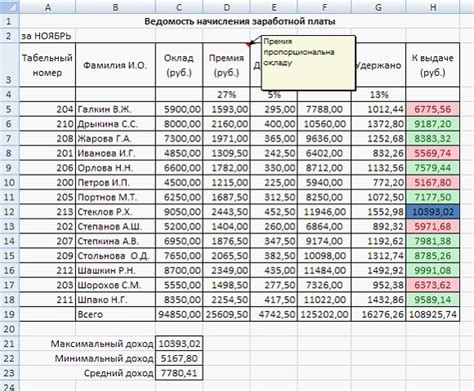Select cell with name 'Стольнова О.Д.'
This screenshot has width=474, height=391.
[115, 256]
